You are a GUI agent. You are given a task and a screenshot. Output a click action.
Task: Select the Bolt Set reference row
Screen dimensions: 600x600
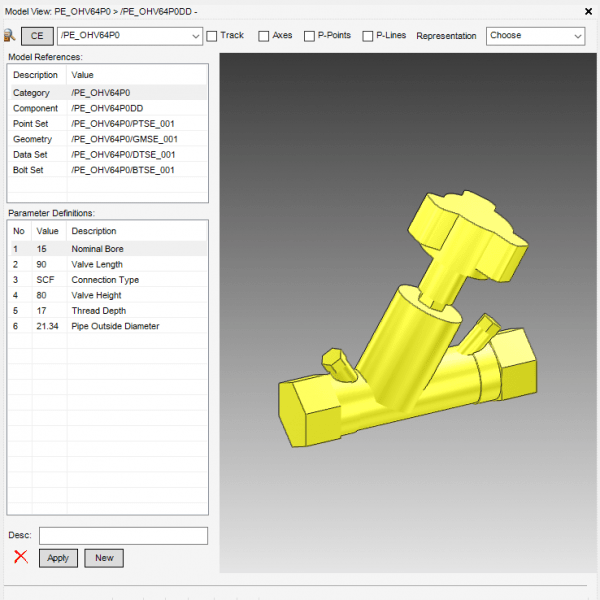pyautogui.click(x=108, y=170)
